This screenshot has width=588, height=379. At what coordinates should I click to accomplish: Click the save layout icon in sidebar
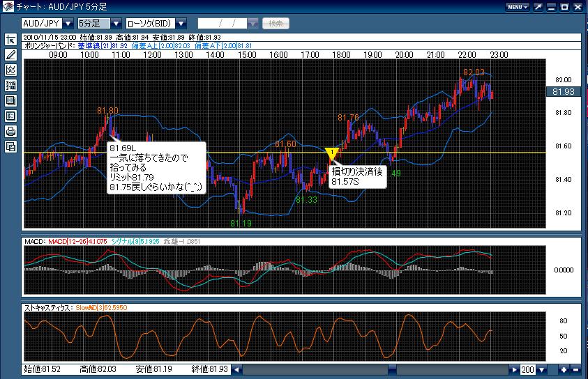[10, 147]
